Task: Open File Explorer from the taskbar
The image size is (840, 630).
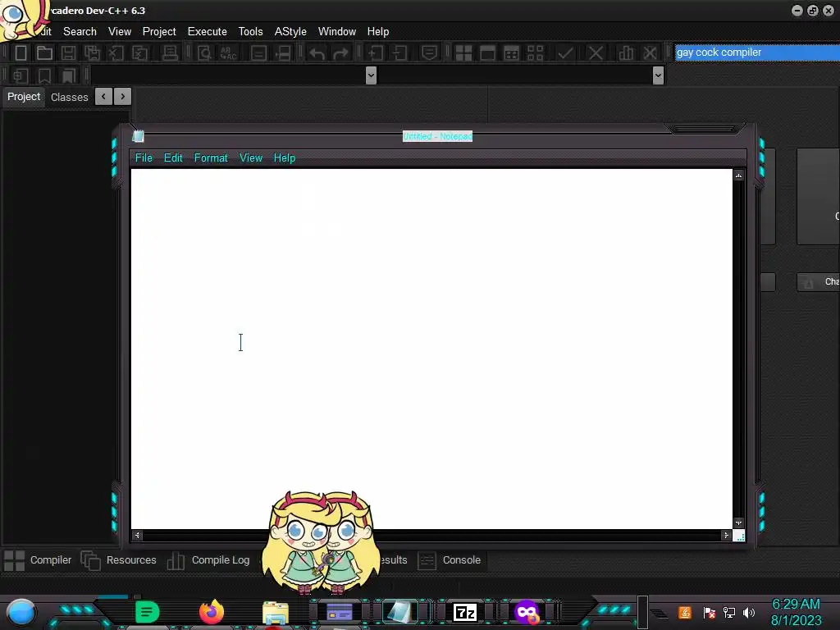Action: point(276,613)
